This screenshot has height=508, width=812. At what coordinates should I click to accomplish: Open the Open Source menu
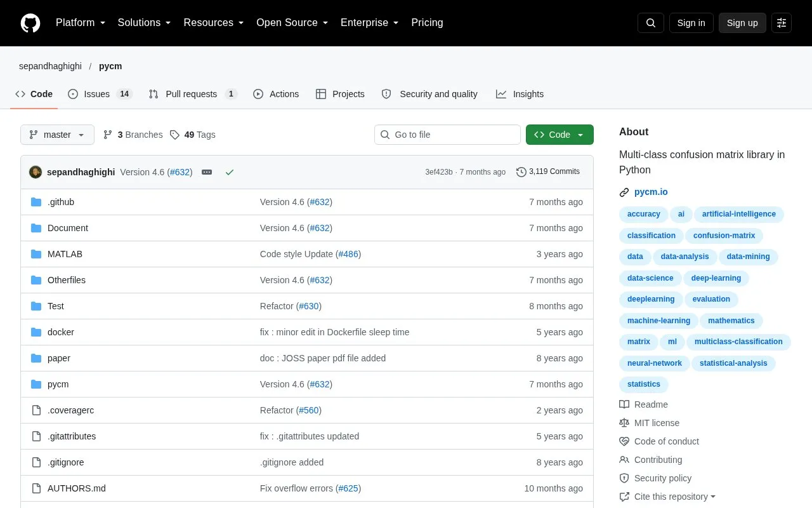tap(292, 23)
